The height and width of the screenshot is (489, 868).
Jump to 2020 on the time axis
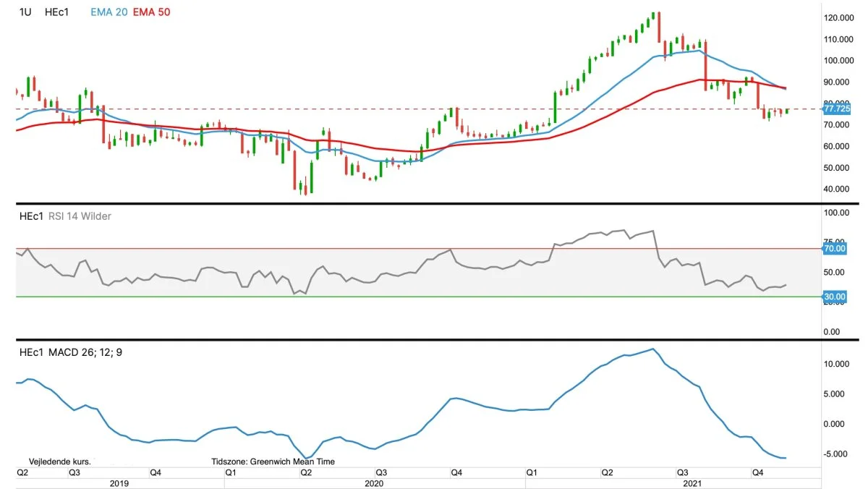click(374, 482)
